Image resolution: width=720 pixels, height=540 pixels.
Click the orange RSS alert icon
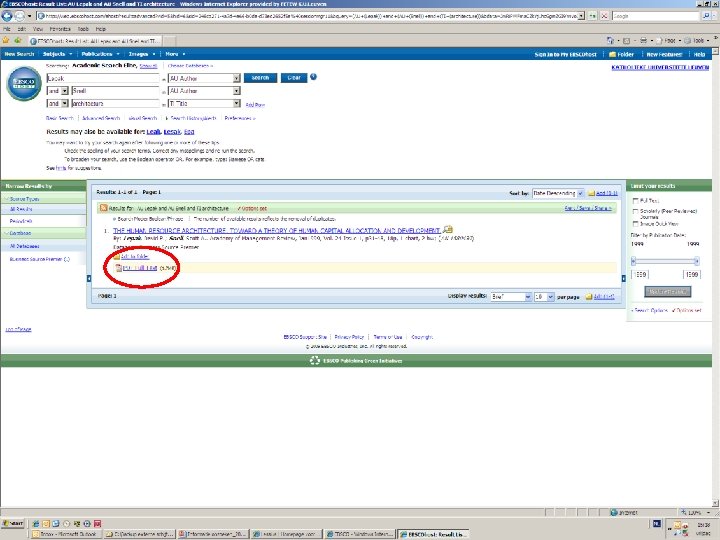[x=103, y=208]
